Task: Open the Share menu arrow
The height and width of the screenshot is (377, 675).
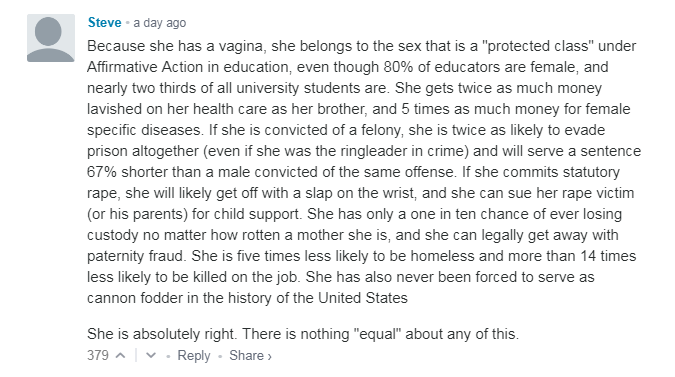Action: coord(269,356)
